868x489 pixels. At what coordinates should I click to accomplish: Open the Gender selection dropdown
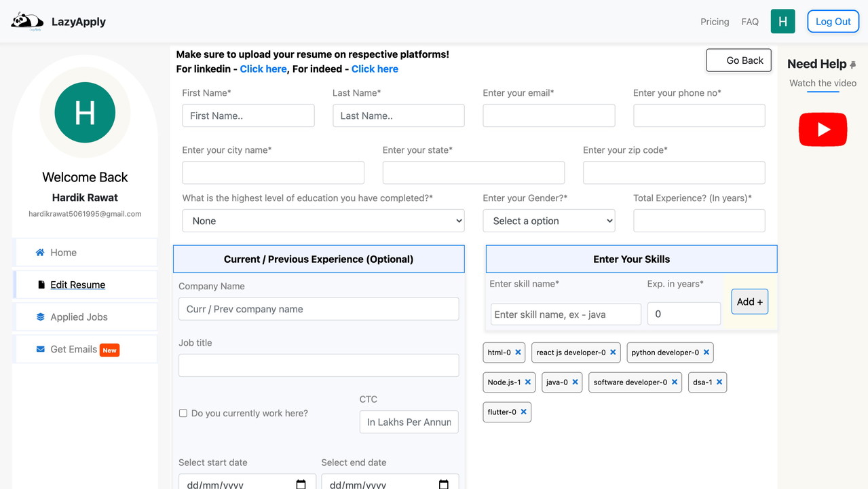(548, 220)
